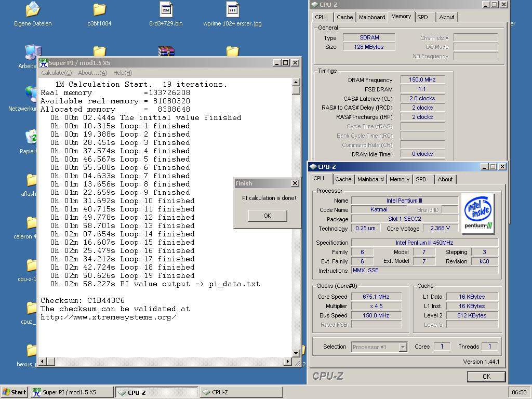Select Cache tab in back CPU-Z window
Viewport: 532px width, 399px height.
(345, 17)
